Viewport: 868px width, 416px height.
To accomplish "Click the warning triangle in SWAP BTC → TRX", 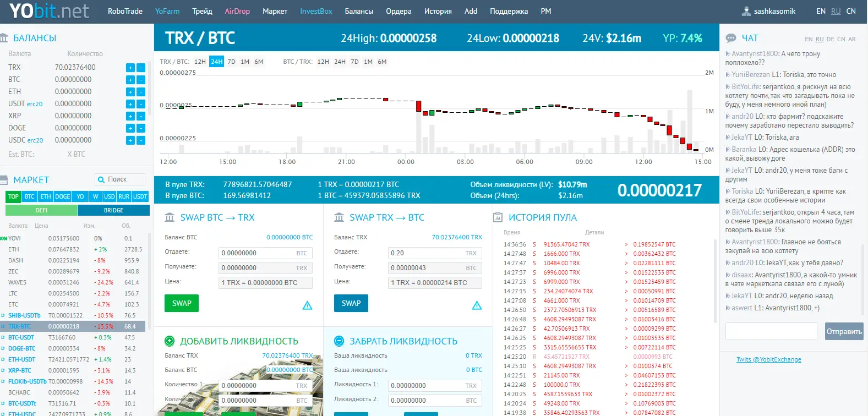I will (308, 305).
